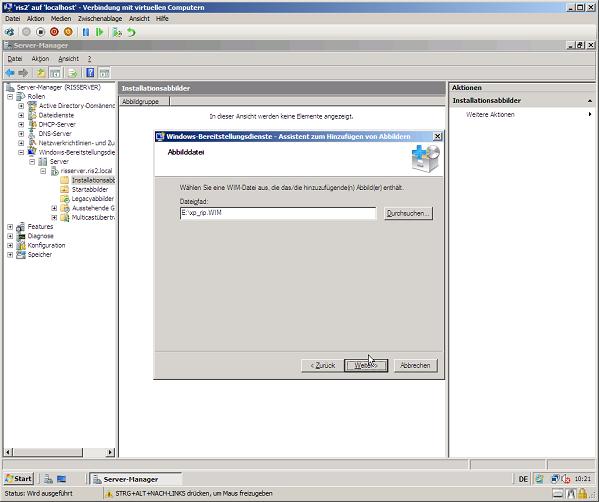Click the Snapshot icon in VM toolbar
The width and height of the screenshot is (599, 502).
[117, 32]
